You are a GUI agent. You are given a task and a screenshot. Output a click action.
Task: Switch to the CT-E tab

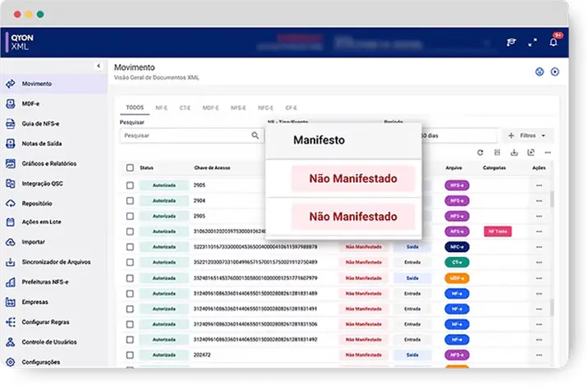coord(186,108)
